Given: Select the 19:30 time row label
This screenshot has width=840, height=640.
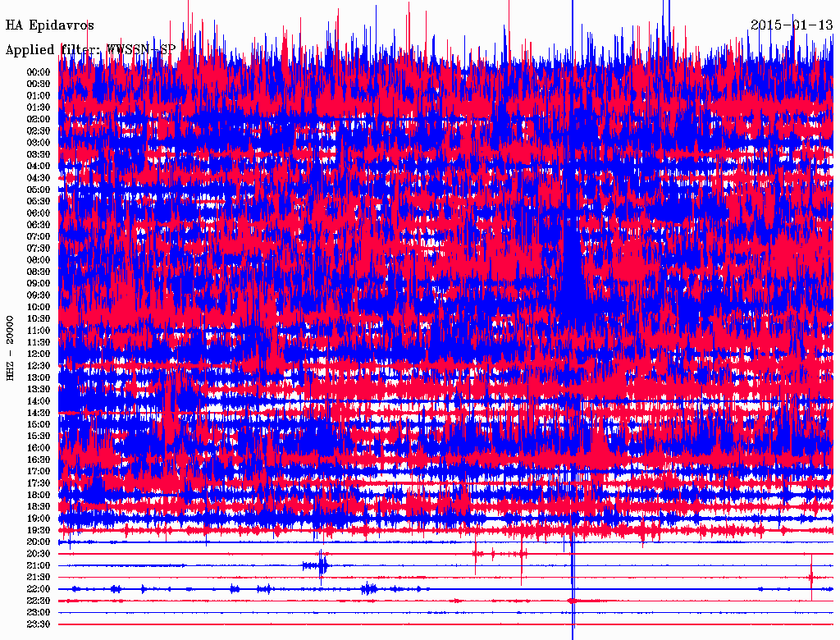Looking at the screenshot, I should (39, 531).
